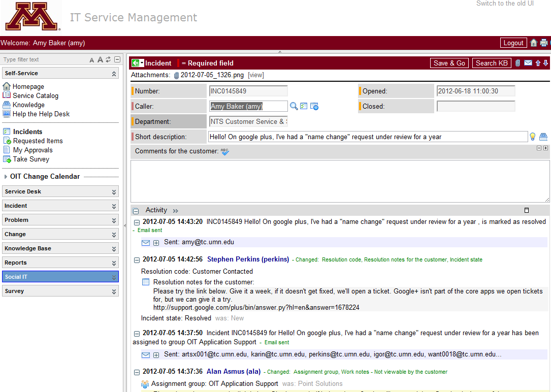Open attachment manager paperclip in form header
The height and width of the screenshot is (392, 551).
[x=517, y=63]
